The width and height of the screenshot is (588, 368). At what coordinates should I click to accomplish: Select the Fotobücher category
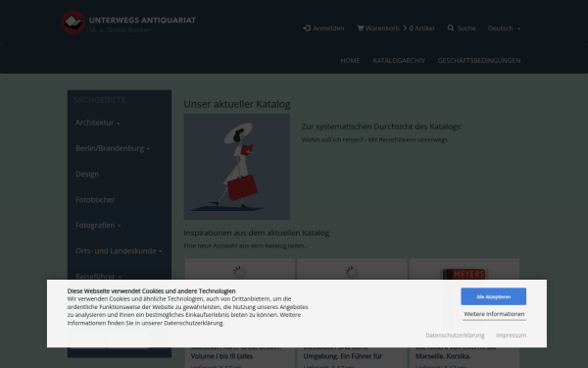[x=95, y=200]
